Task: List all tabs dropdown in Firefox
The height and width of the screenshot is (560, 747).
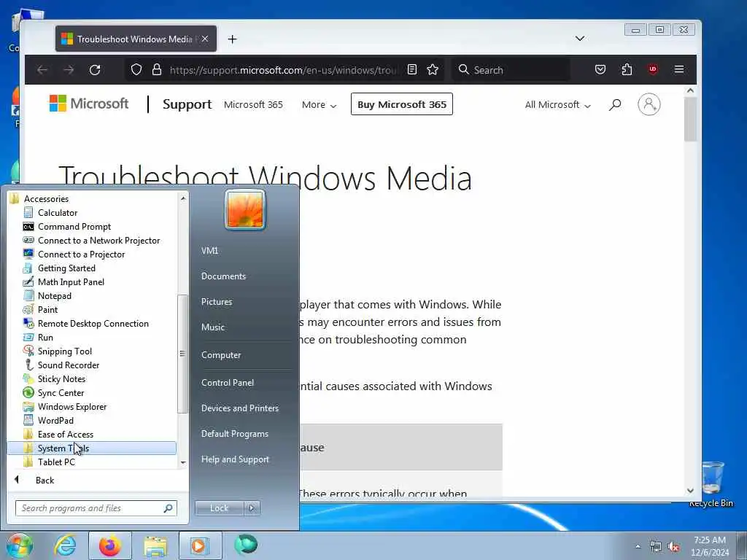Action: 580,39
